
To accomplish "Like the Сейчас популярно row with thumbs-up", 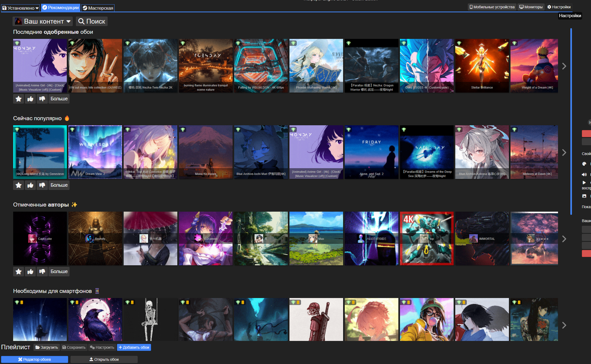I will (x=31, y=185).
